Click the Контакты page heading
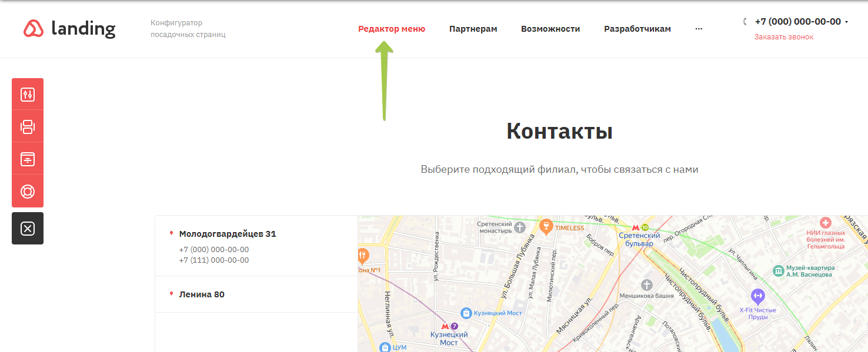The image size is (868, 352). click(x=560, y=132)
